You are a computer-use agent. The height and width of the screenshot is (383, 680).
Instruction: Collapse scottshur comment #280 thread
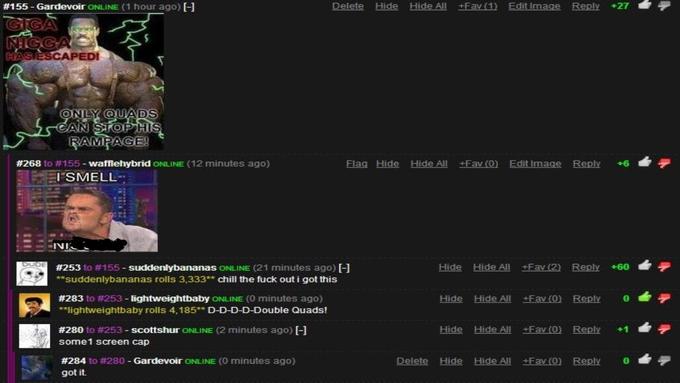(301, 330)
